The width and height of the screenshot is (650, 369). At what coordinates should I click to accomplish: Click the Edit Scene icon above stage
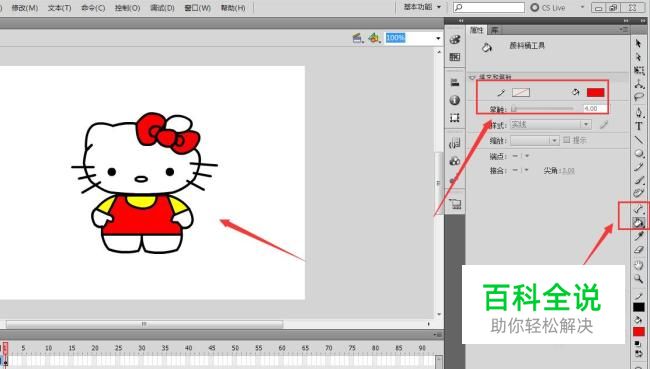point(357,38)
